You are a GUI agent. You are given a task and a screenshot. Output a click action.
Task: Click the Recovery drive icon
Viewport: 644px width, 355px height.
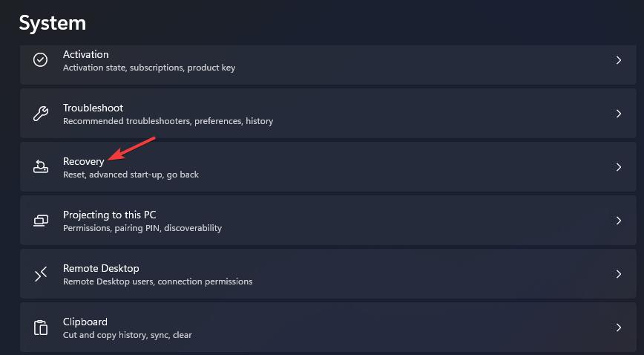pos(41,167)
